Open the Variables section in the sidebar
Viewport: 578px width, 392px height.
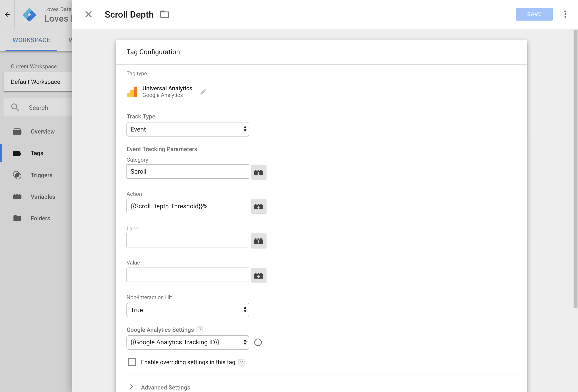pyautogui.click(x=43, y=197)
